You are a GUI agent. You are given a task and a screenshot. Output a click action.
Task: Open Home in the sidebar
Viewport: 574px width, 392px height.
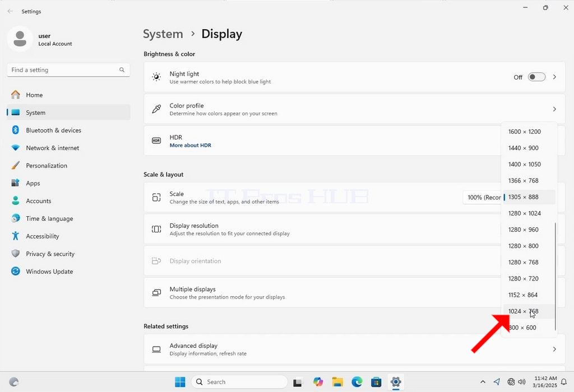[68, 95]
